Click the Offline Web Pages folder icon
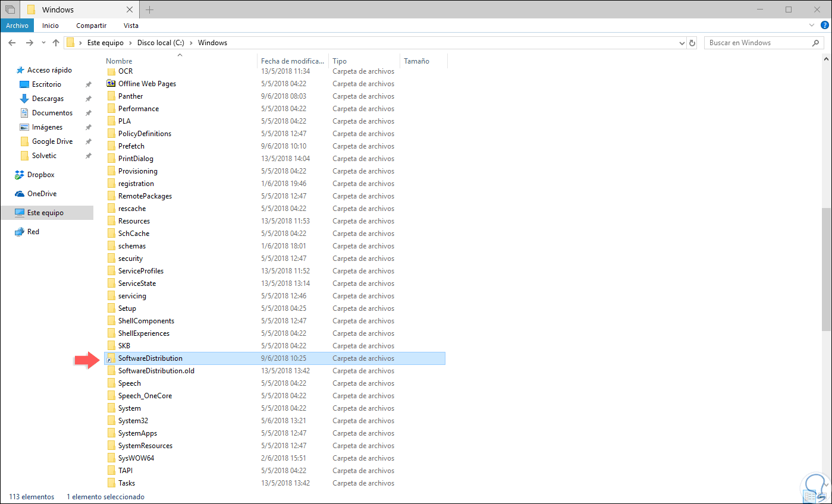The image size is (832, 504). (111, 84)
